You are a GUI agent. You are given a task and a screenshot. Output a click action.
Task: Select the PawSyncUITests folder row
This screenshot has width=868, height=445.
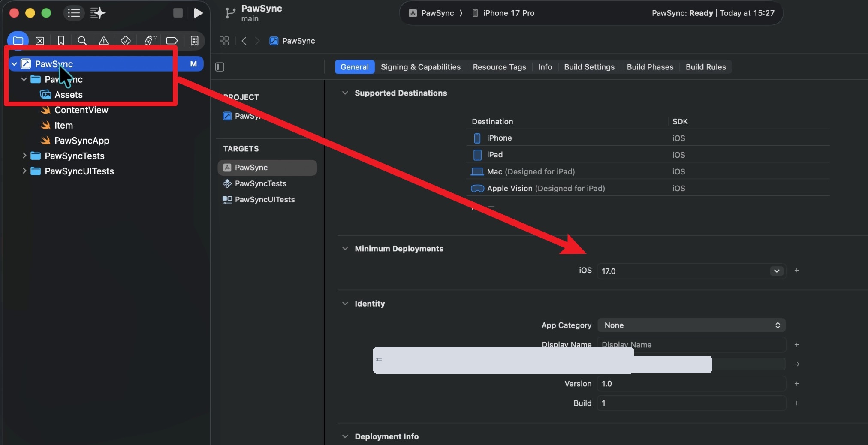coord(79,171)
